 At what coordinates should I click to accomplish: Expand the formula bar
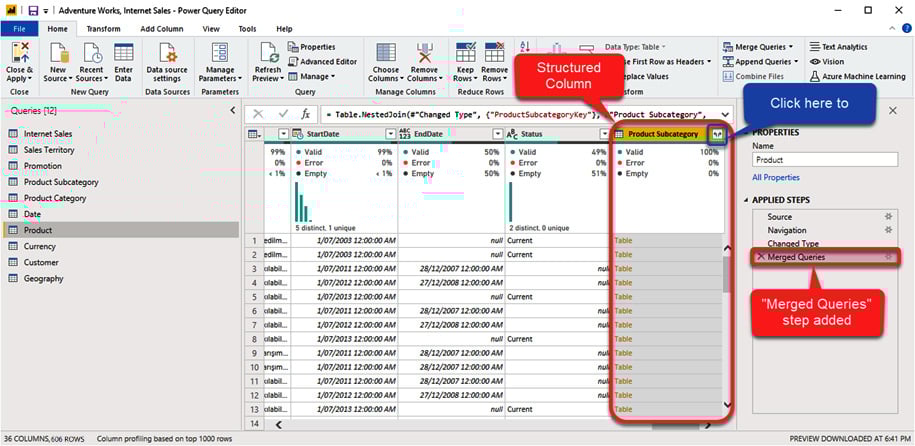(x=725, y=114)
